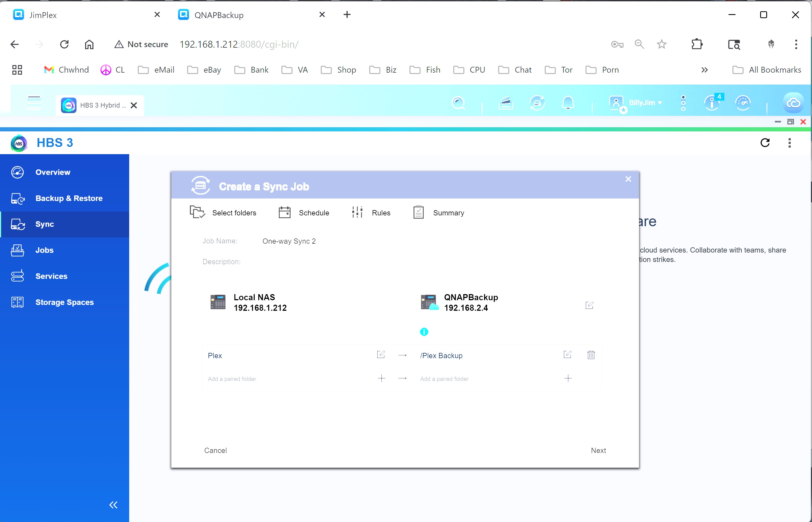Screen dimensions: 812x522
Task: Open the QTS more options dots
Action: coord(683,103)
